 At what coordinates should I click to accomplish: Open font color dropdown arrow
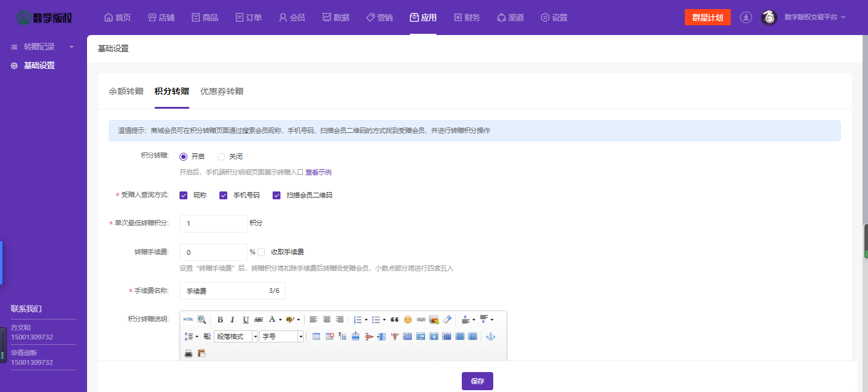coord(280,320)
